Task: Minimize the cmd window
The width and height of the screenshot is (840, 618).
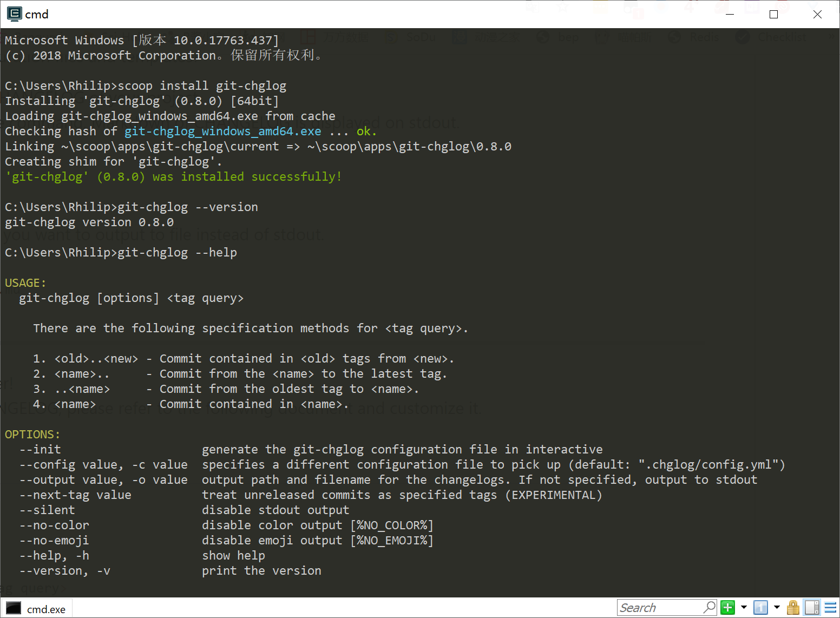Action: pos(730,14)
